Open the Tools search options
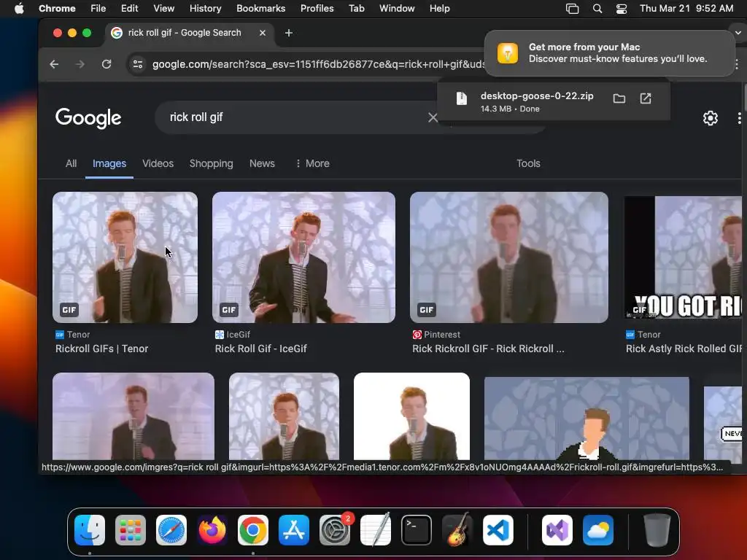Viewport: 747px width, 560px height. pos(528,163)
